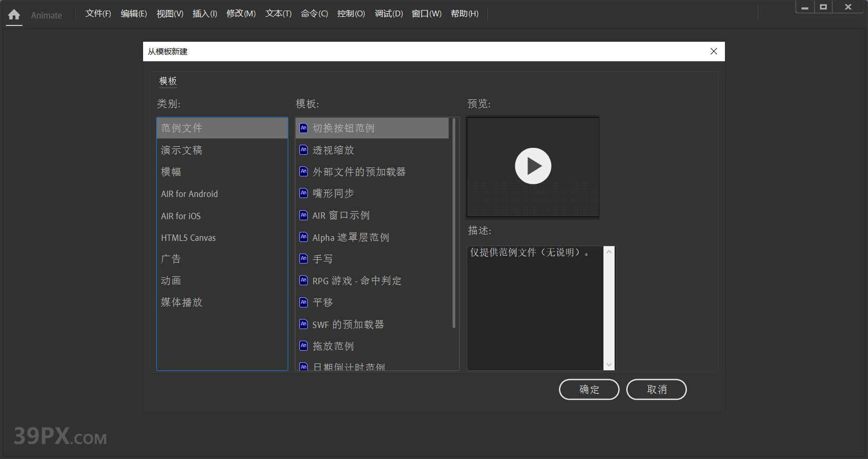Select the 范例文件 category
This screenshot has width=868, height=459.
(222, 128)
